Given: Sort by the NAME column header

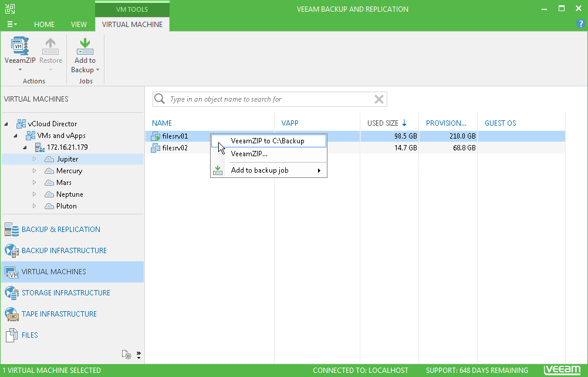Looking at the screenshot, I should [162, 123].
